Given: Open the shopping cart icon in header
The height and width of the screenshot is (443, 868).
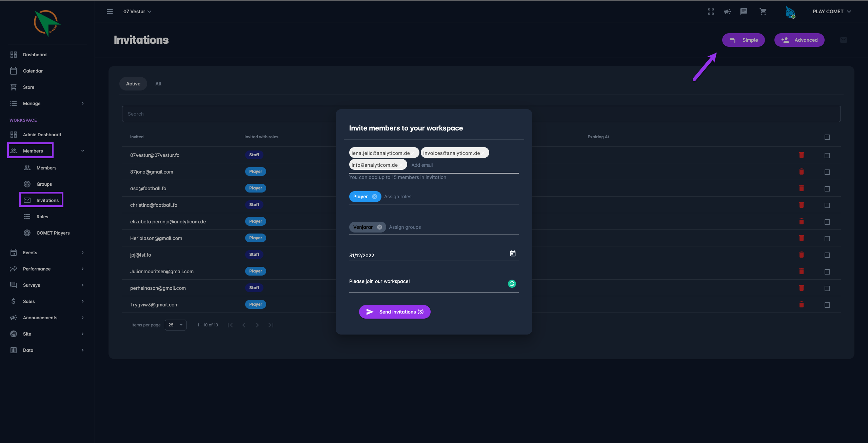Looking at the screenshot, I should pyautogui.click(x=763, y=12).
